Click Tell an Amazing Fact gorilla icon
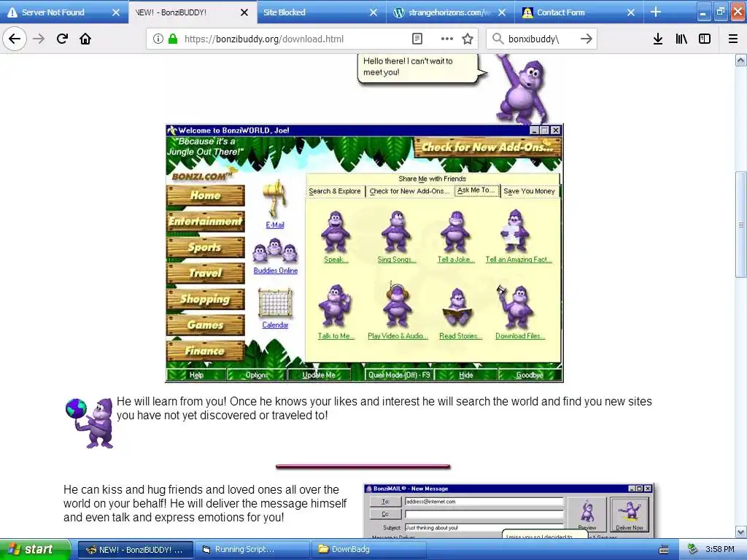Viewport: 747px width, 560px height. coord(515,232)
